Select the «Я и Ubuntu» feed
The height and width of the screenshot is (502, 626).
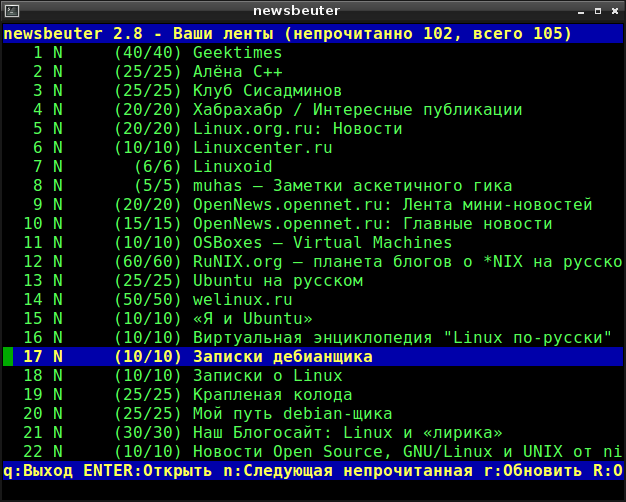coord(313,319)
